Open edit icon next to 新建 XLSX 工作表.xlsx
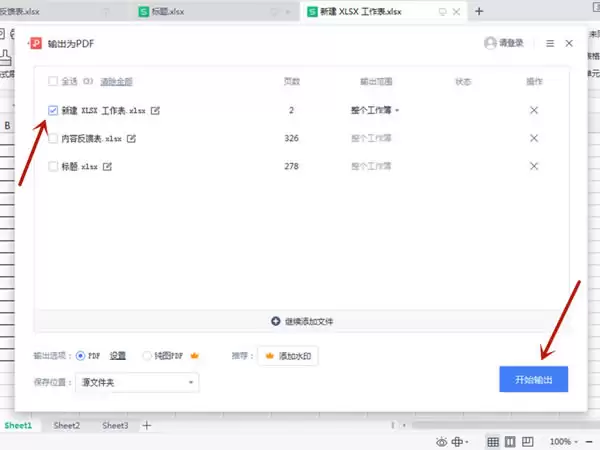This screenshot has width=600, height=450. pos(155,111)
